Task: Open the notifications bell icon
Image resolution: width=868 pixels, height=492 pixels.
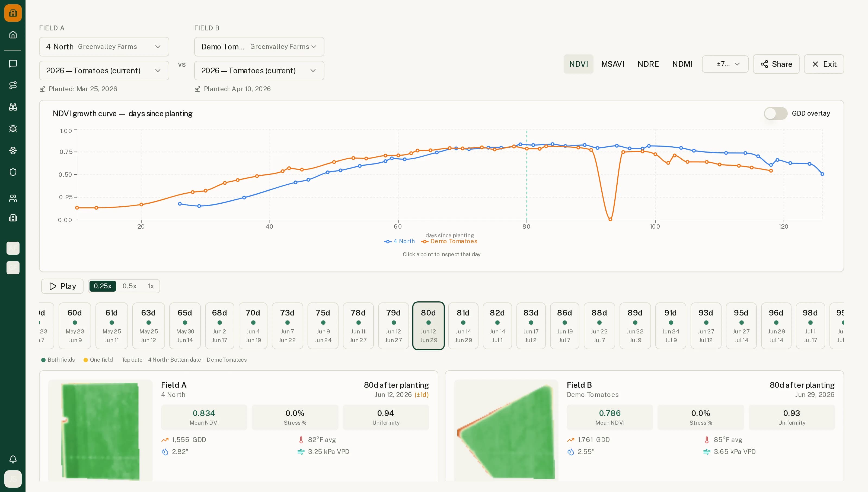Action: (x=13, y=459)
